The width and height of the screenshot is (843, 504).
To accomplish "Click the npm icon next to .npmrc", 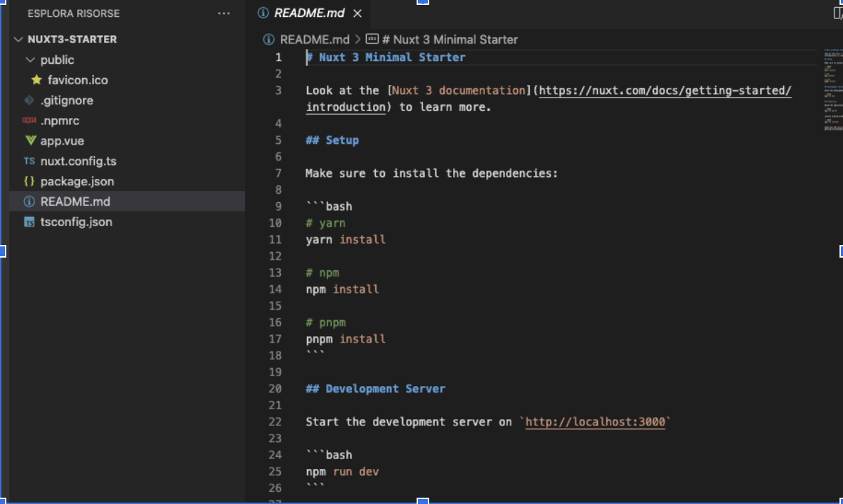I will click(x=29, y=121).
